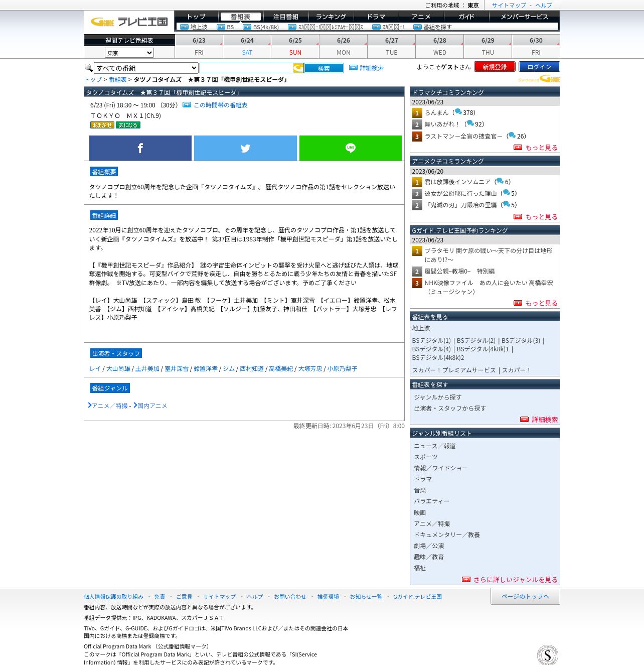Open お問い合わせ footer link

290,597
